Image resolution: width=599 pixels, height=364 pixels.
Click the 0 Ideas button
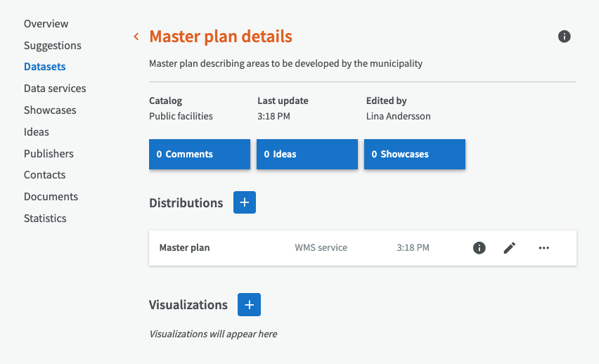point(307,154)
